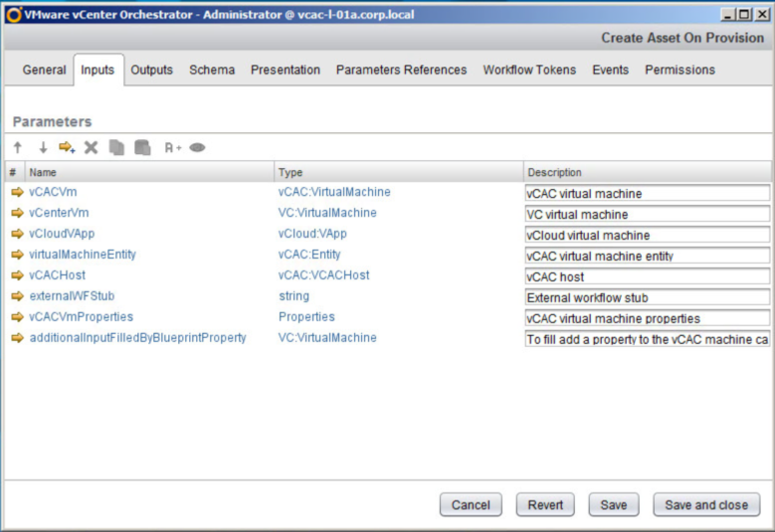775x532 pixels.
Task: Move the parameter down with the down arrow
Action: tap(43, 147)
